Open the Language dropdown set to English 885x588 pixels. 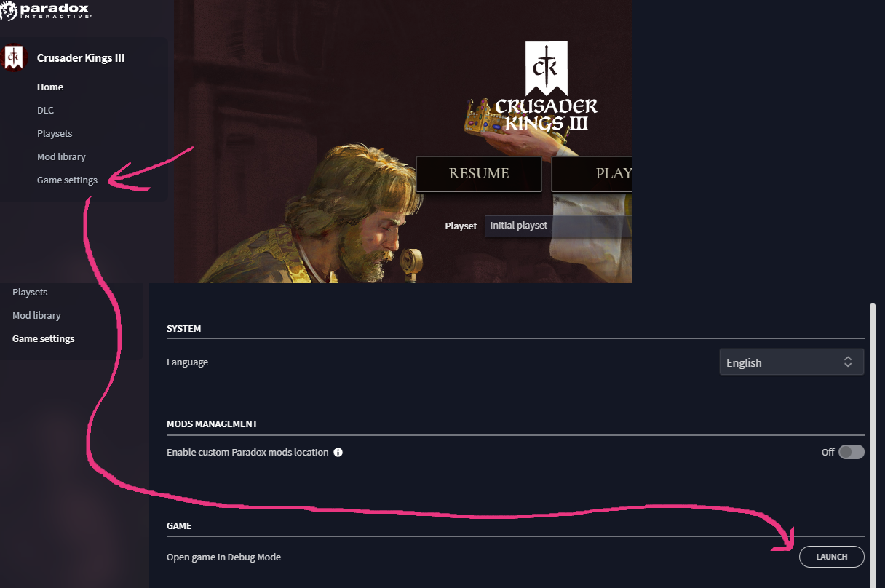[x=791, y=362]
